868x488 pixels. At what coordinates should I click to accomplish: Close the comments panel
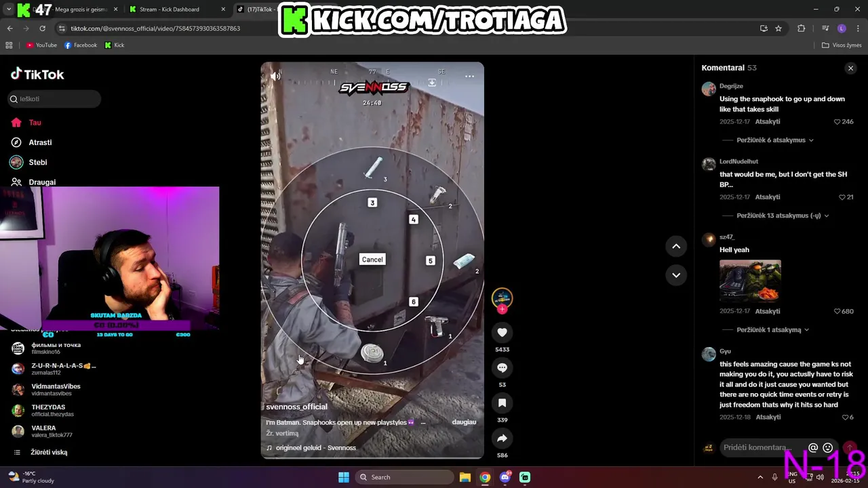pos(850,68)
